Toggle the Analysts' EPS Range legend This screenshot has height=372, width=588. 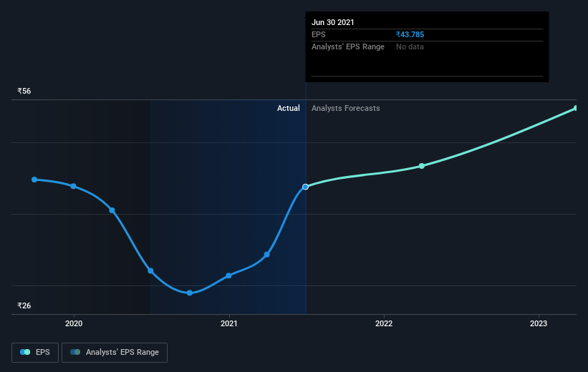click(115, 352)
